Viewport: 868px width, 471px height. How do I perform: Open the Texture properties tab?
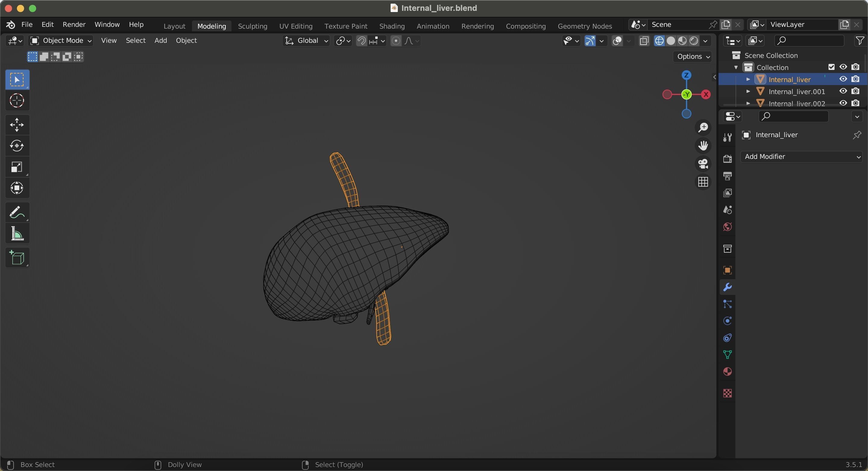(727, 393)
